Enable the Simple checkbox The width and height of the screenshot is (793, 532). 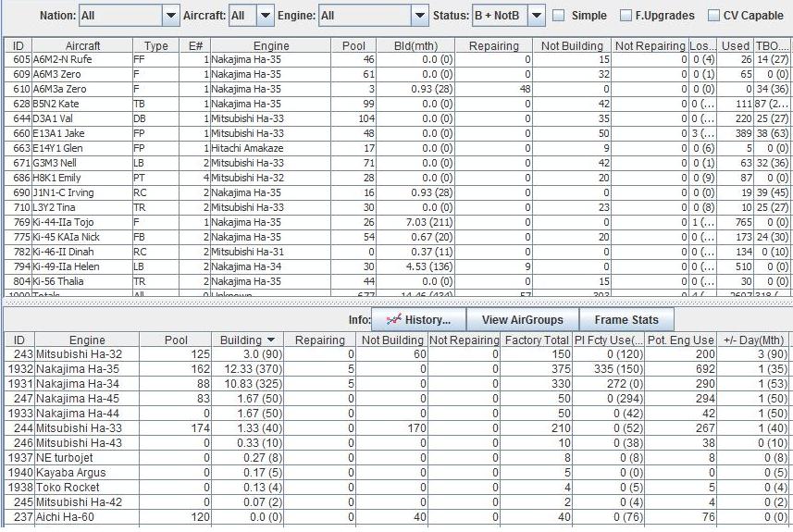click(x=559, y=16)
